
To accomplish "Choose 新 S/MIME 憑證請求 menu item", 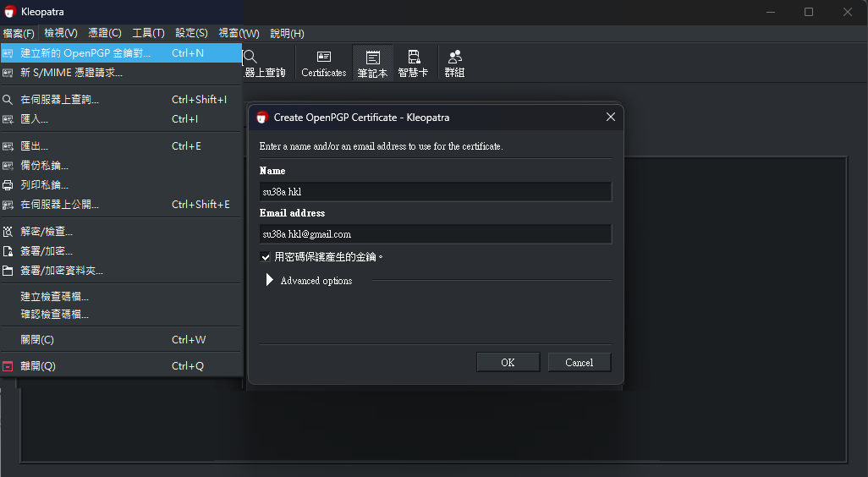I will click(x=121, y=73).
